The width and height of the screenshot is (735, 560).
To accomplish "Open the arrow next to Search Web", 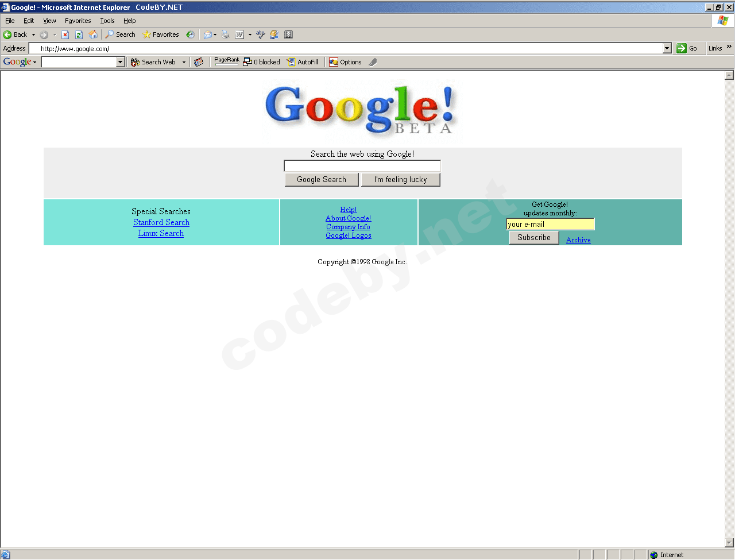I will (x=184, y=62).
